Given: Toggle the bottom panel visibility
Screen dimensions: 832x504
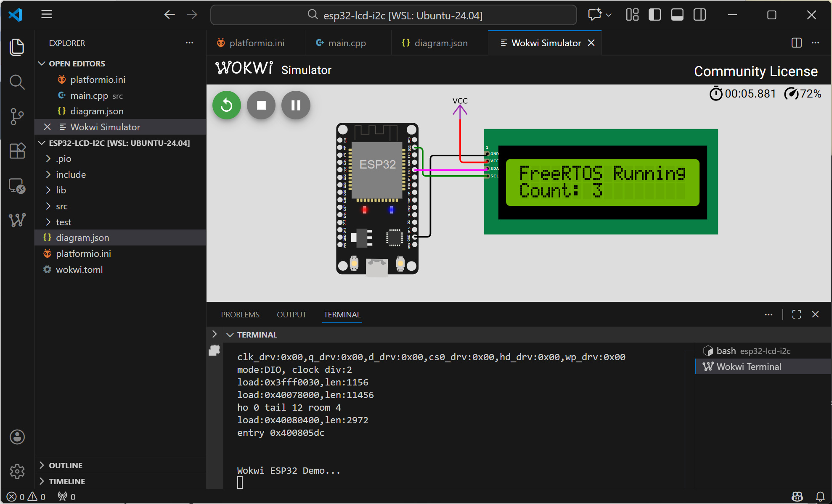Looking at the screenshot, I should pos(677,15).
